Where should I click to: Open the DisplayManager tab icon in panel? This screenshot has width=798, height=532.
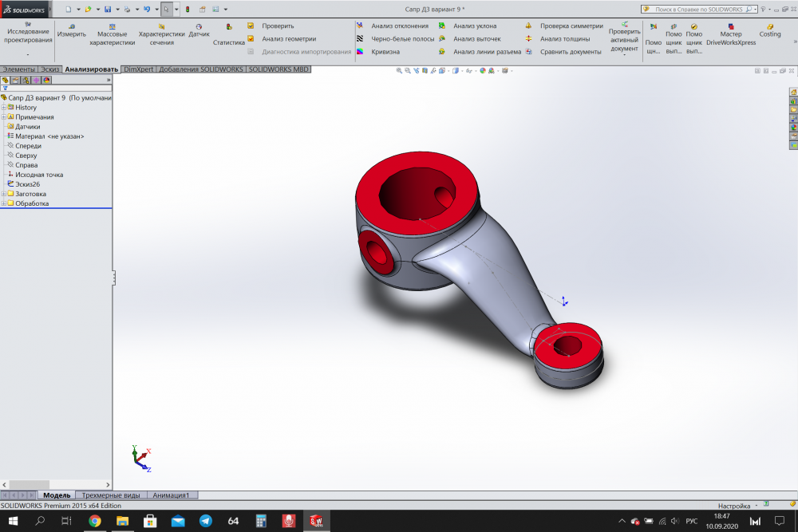tap(46, 80)
